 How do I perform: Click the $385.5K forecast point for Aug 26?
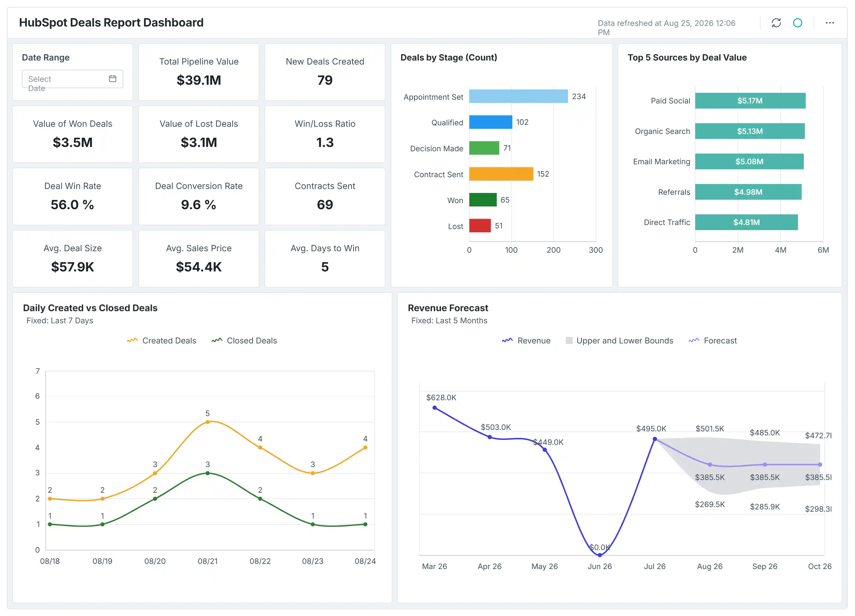click(x=710, y=465)
